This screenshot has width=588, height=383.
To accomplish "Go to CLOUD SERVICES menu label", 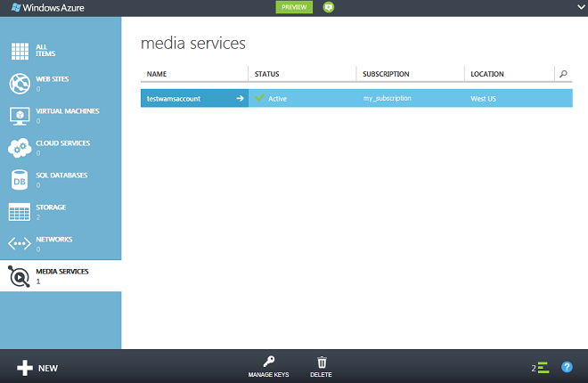I will click(62, 143).
